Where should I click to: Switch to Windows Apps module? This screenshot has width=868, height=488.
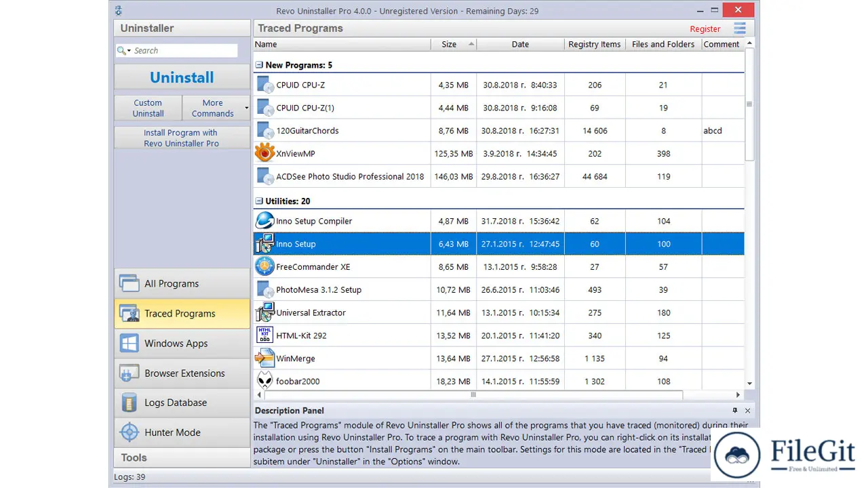pos(182,343)
